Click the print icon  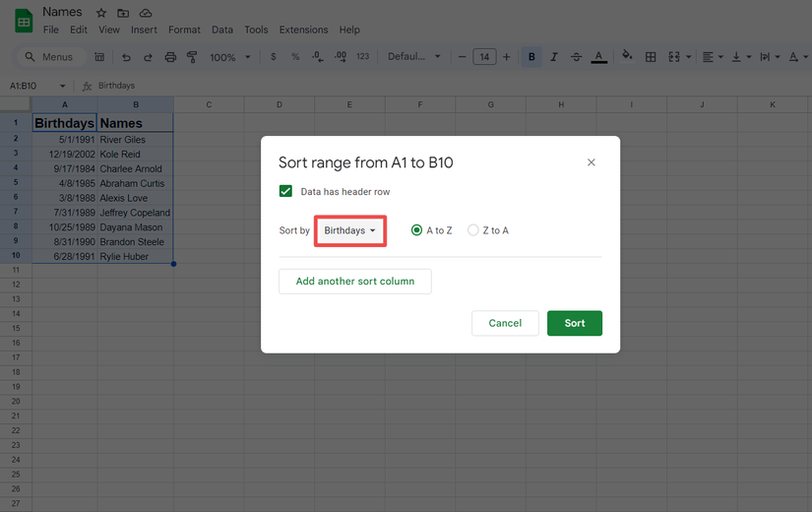pos(170,57)
